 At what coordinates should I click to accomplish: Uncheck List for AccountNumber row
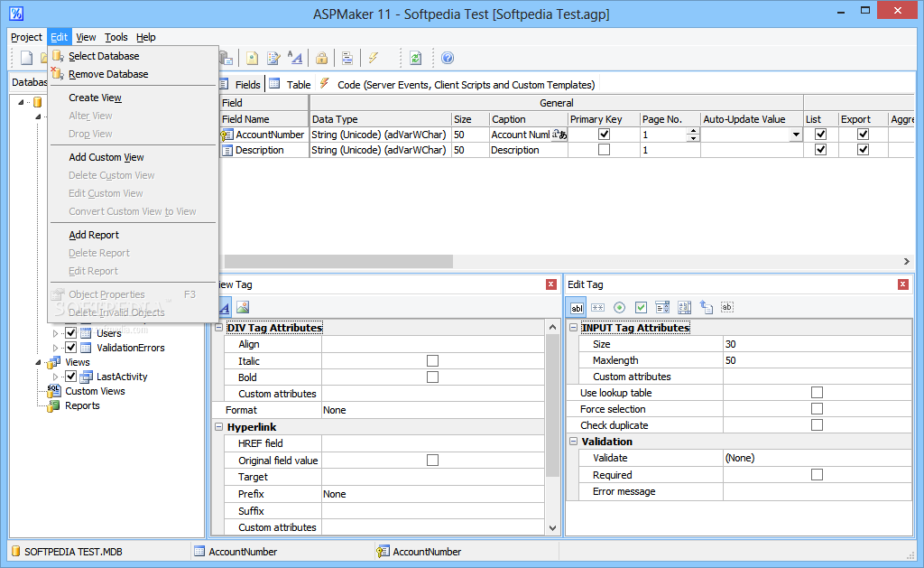point(820,135)
